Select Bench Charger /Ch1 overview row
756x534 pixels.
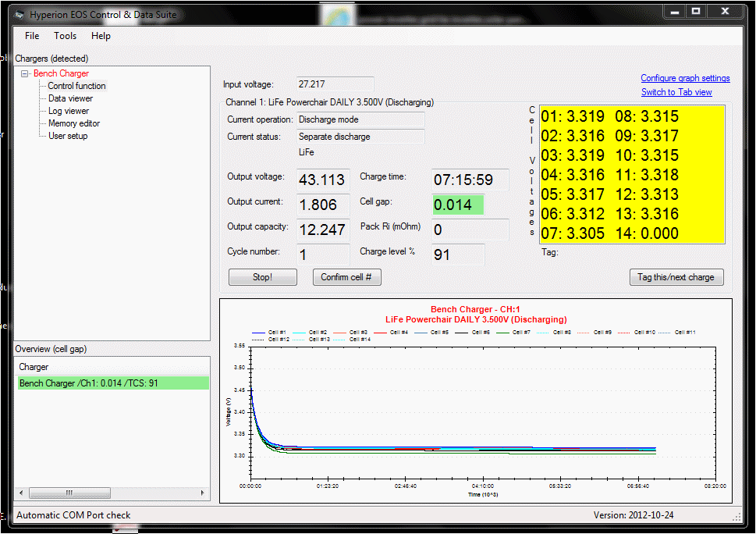(x=112, y=383)
